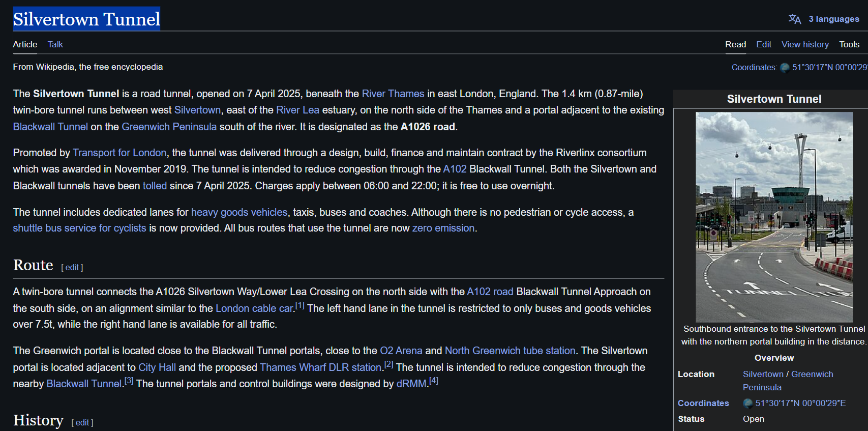This screenshot has height=431, width=868.
Task: Jump to citation reference [2]
Action: [388, 364]
